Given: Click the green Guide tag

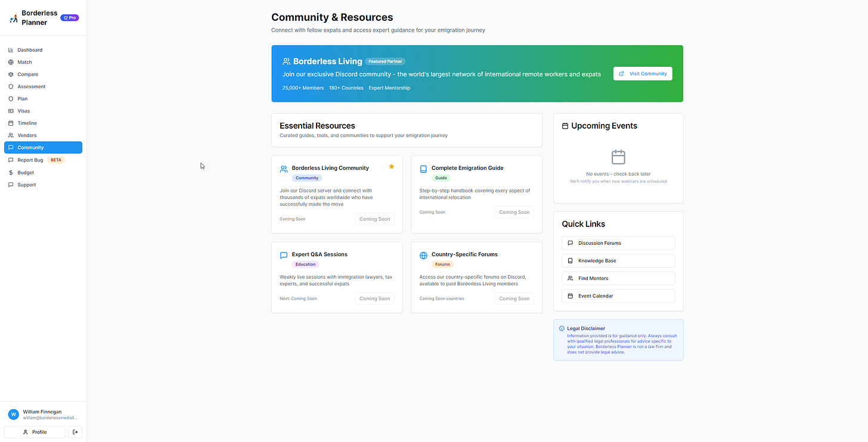Looking at the screenshot, I should (x=441, y=178).
